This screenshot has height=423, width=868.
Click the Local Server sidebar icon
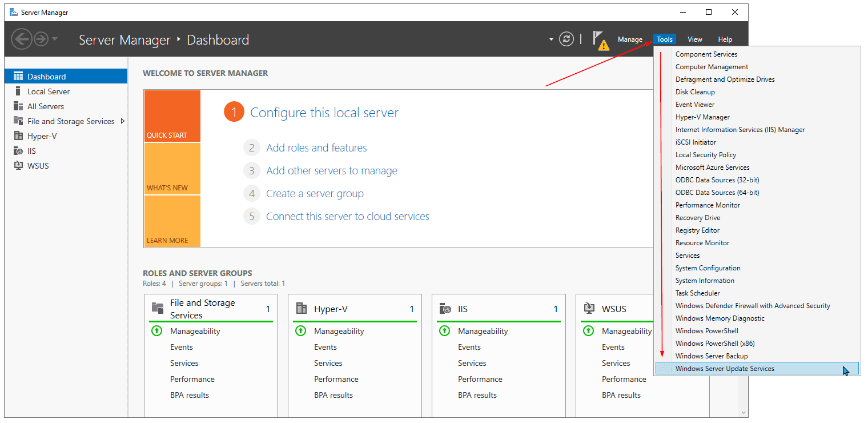18,91
